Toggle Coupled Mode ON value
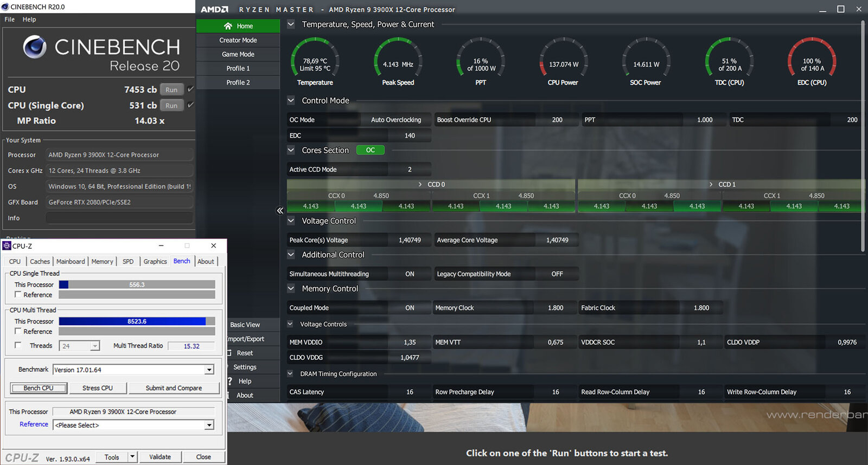Screen dimensions: 868x465 click(x=410, y=308)
